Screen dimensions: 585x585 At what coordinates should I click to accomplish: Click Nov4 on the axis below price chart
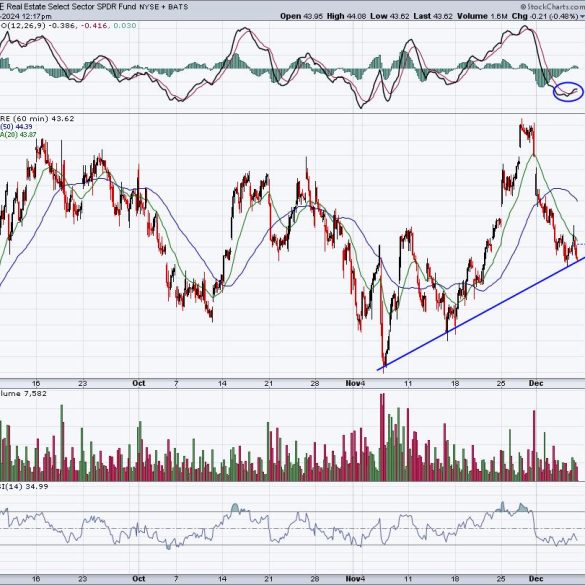click(x=355, y=383)
